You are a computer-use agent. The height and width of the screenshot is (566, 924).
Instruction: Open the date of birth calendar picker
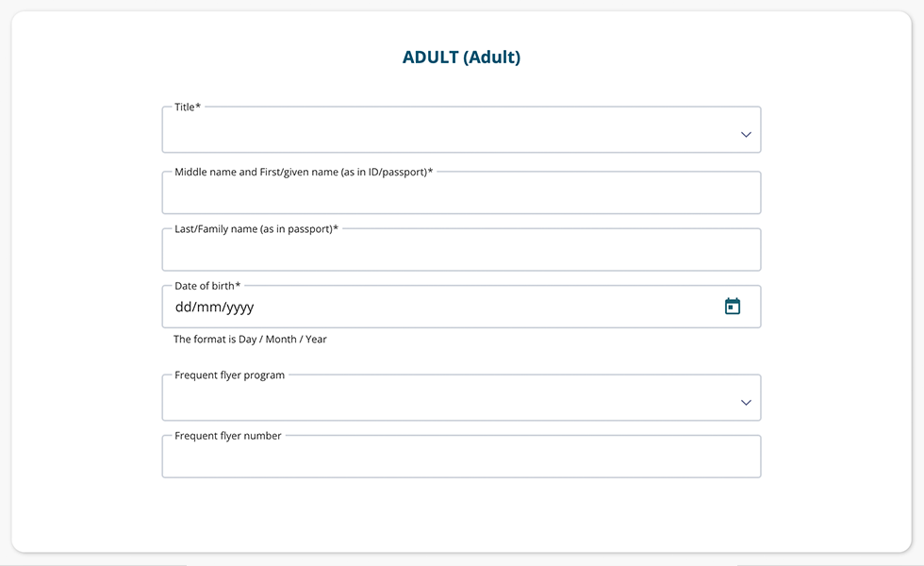(733, 307)
